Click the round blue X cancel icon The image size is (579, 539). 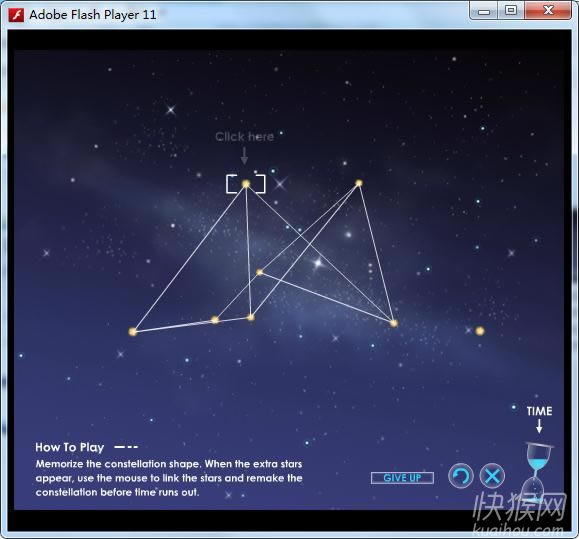492,476
